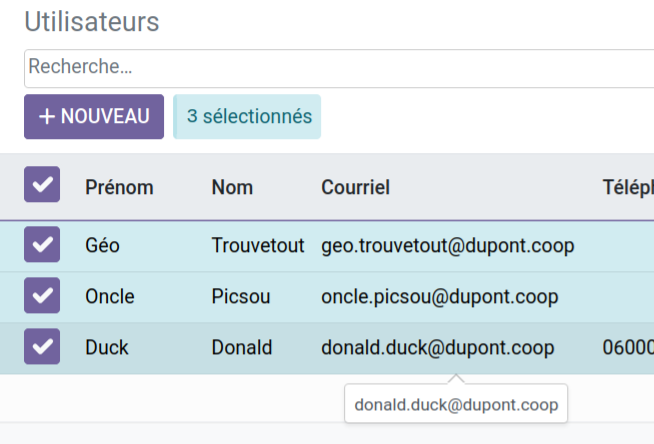Screen dimensions: 654x444
Task: Open geo.trouvetout@dupont.coop email cell
Action: click(447, 245)
